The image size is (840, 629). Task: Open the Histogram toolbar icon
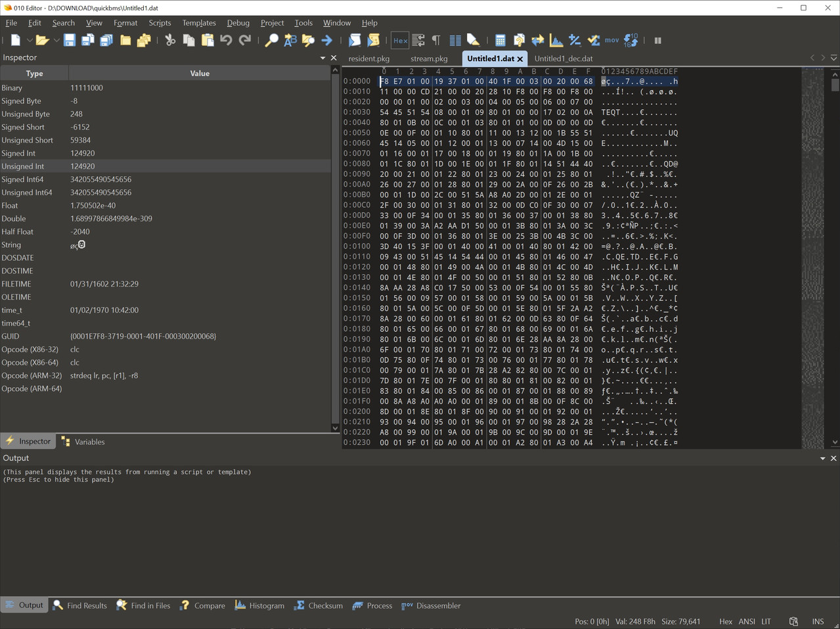(556, 41)
